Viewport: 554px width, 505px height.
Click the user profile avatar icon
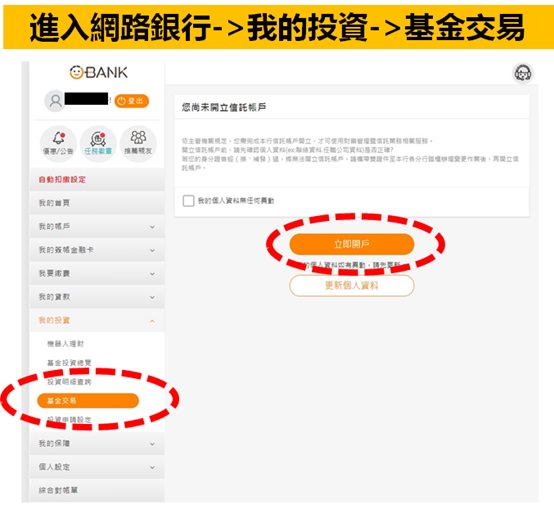tap(55, 101)
